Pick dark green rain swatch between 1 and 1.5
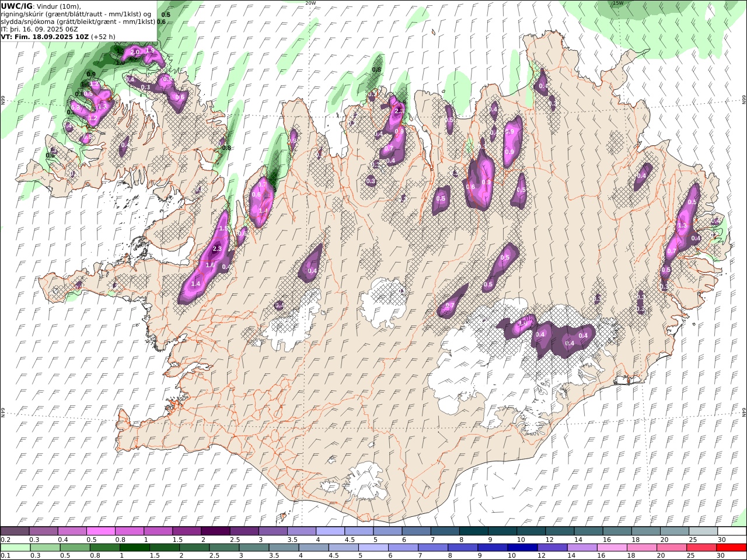This screenshot has height=560, width=747. point(134,547)
